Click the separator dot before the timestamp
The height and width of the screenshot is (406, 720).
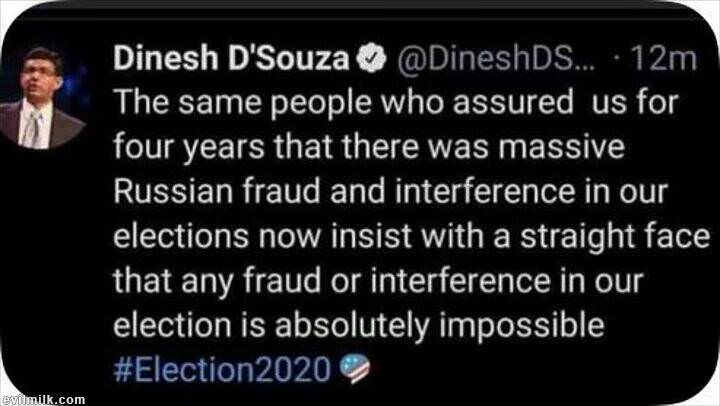[x=618, y=60]
